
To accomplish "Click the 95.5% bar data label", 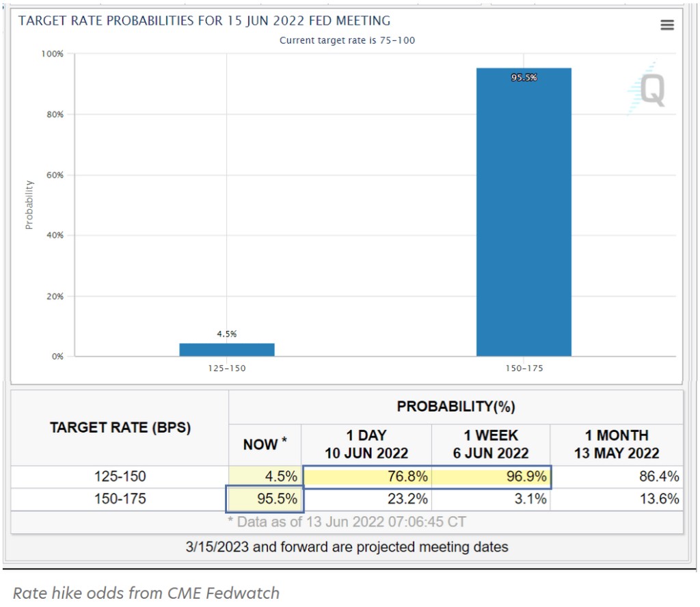I will (524, 78).
